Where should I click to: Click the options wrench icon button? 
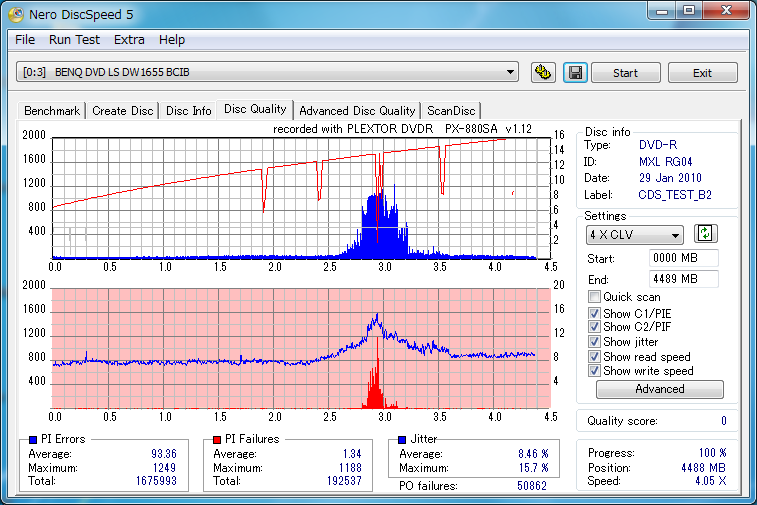(x=543, y=73)
